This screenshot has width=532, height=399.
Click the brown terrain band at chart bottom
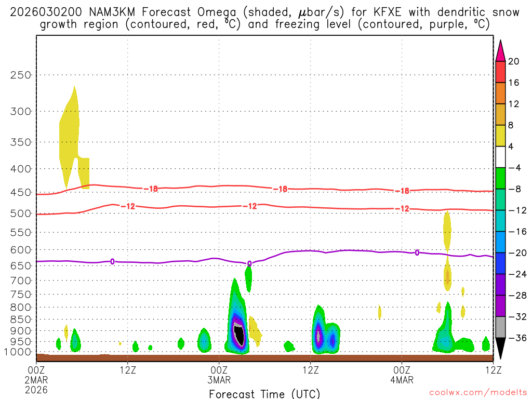coord(264,357)
